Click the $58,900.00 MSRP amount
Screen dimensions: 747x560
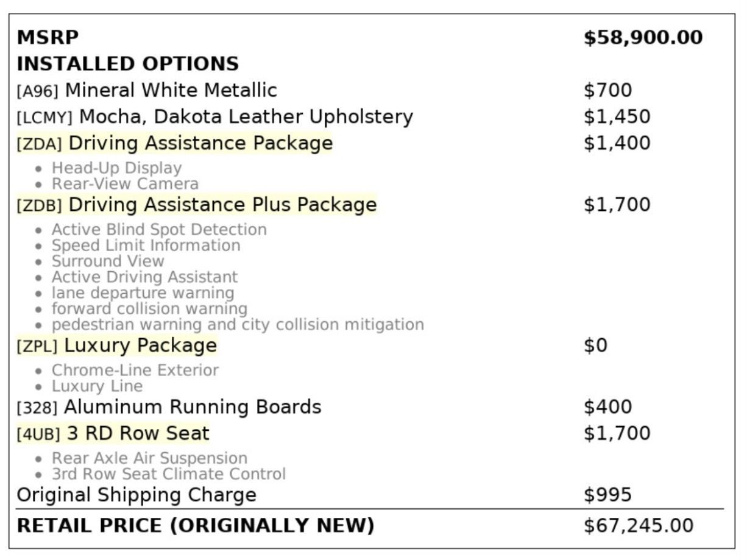point(643,38)
